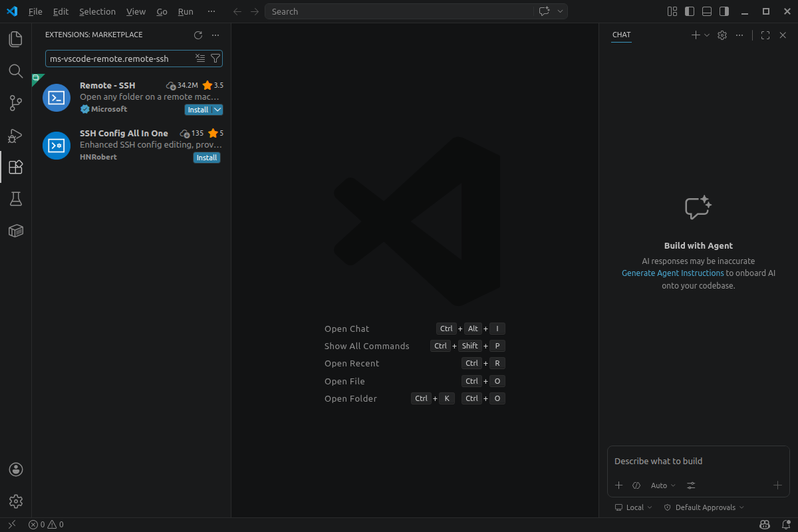Open chat panel more actions
Image resolution: width=798 pixels, height=532 pixels.
pyautogui.click(x=739, y=35)
